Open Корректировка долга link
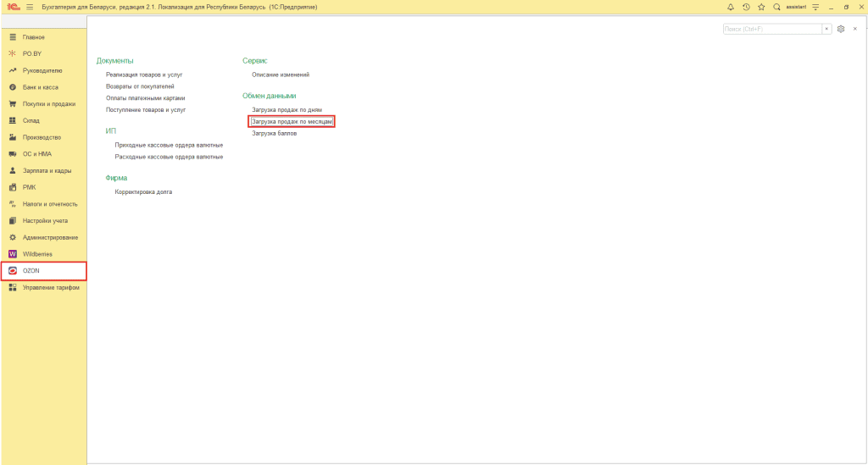 point(143,192)
